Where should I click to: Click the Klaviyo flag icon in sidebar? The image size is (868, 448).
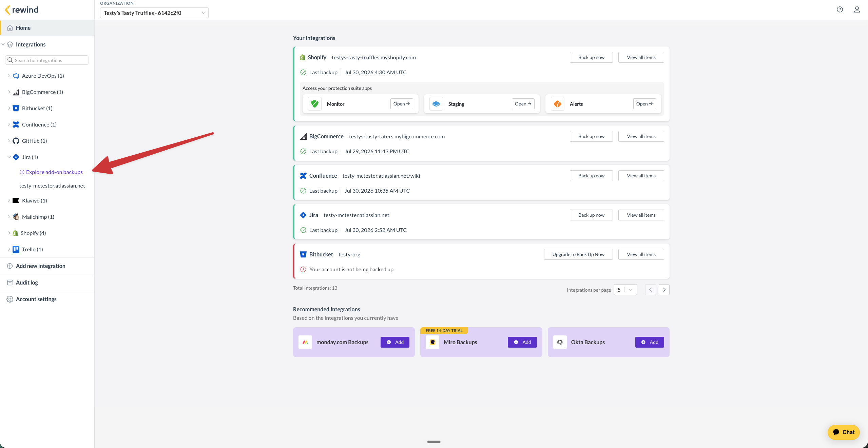pyautogui.click(x=16, y=200)
